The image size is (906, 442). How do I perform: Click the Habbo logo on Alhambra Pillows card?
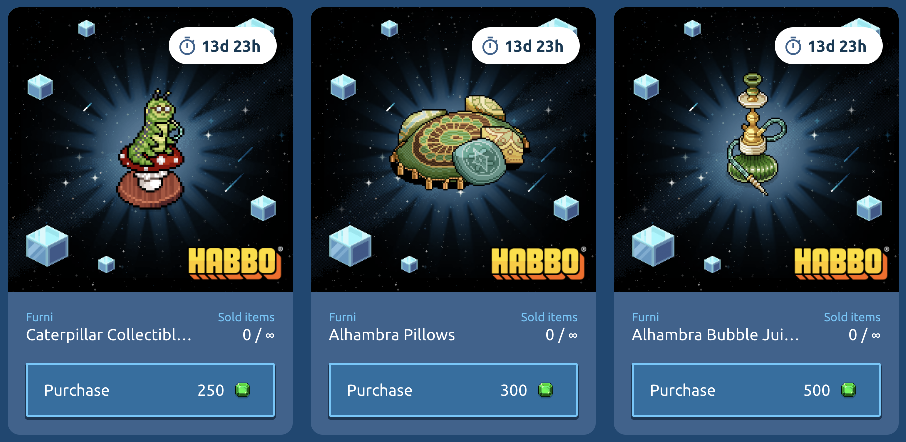click(x=539, y=262)
